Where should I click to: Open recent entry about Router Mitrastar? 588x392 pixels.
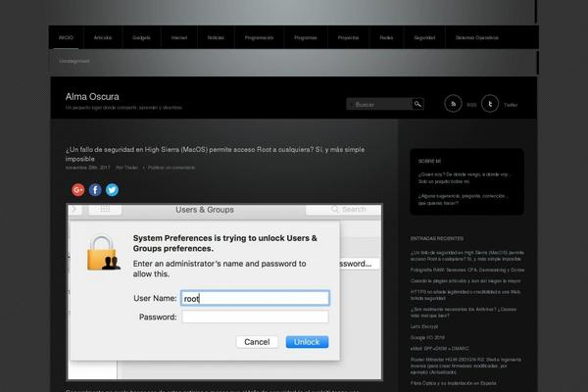click(x=465, y=366)
